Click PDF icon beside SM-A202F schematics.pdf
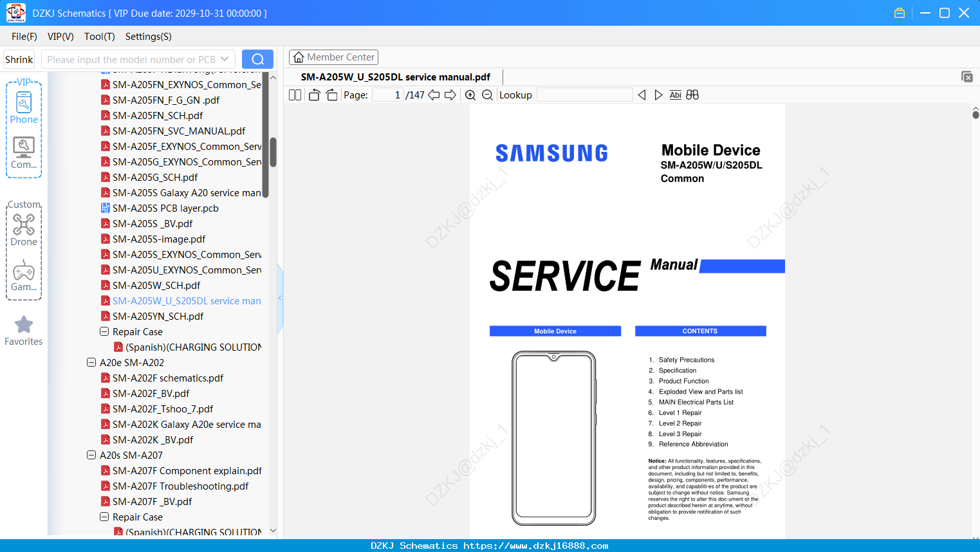980x552 pixels. click(106, 378)
